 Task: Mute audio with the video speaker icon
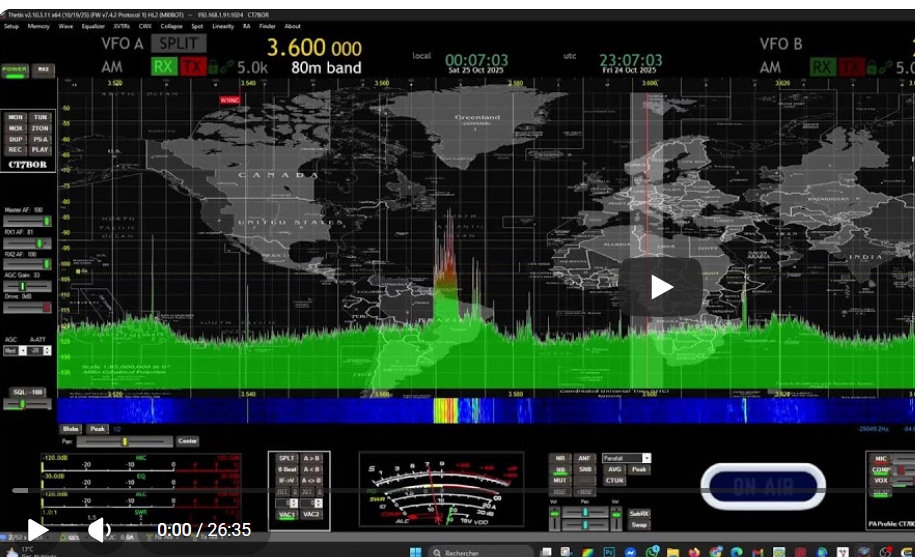click(99, 529)
